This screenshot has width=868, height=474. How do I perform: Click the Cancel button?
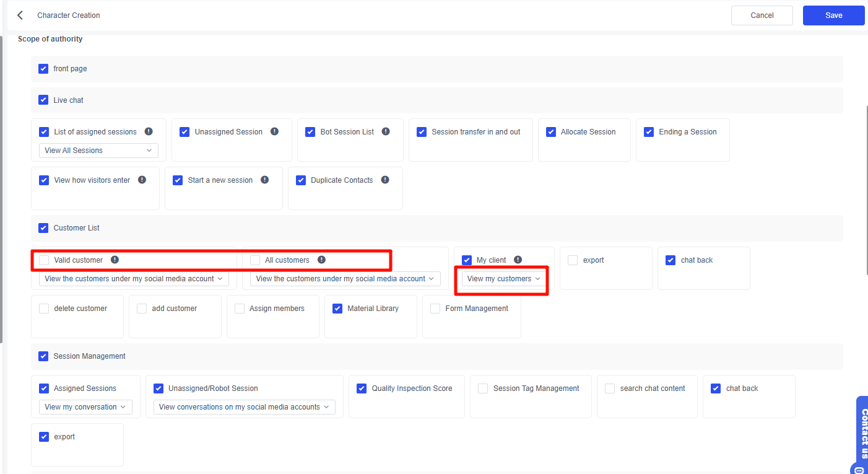pyautogui.click(x=762, y=15)
